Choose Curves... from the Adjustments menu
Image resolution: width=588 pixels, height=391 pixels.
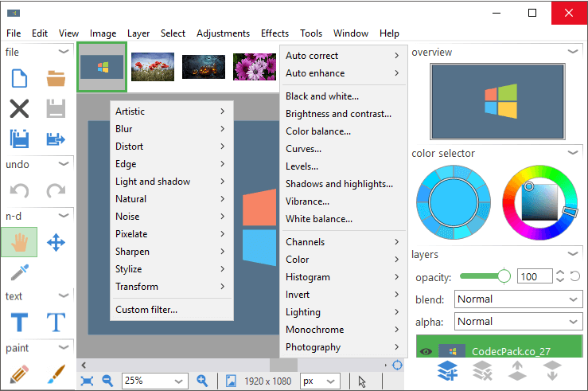tap(303, 149)
